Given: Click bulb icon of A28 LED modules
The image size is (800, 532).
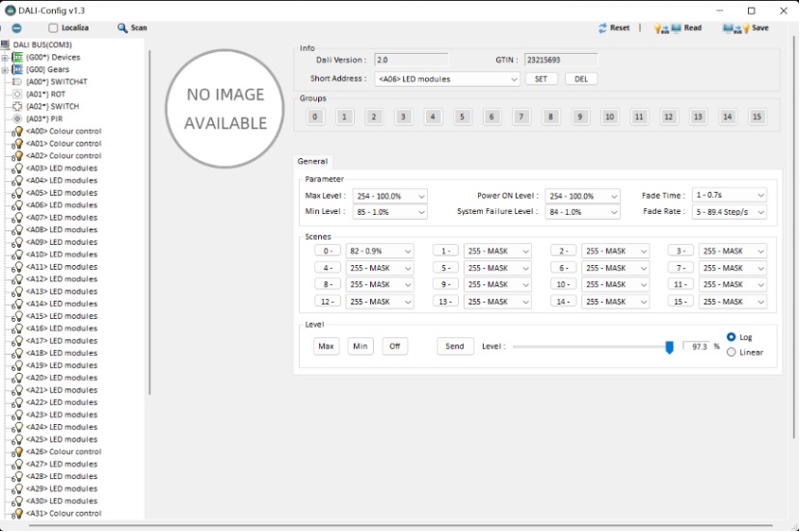Looking at the screenshot, I should [x=18, y=476].
